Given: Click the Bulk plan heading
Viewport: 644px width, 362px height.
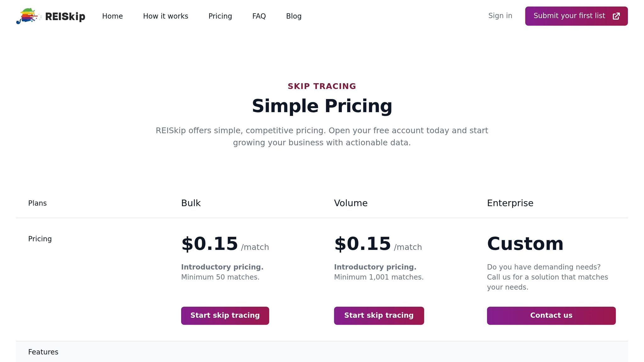Looking at the screenshot, I should click(x=191, y=203).
